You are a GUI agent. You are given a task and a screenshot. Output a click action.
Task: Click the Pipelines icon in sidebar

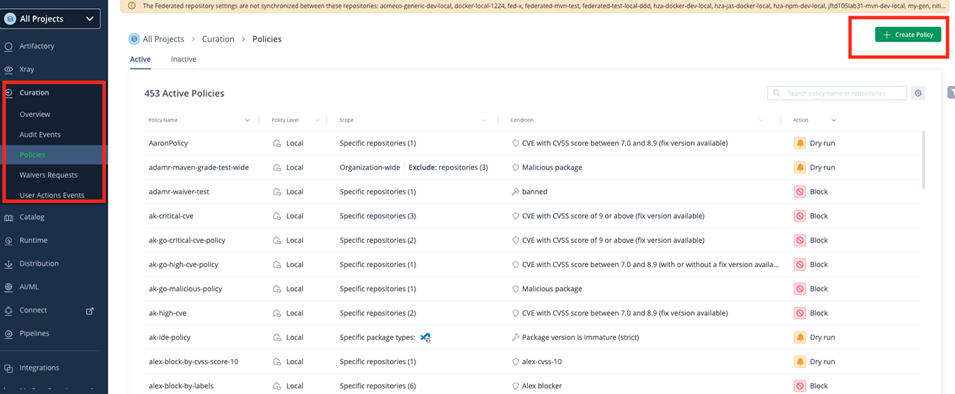9,334
